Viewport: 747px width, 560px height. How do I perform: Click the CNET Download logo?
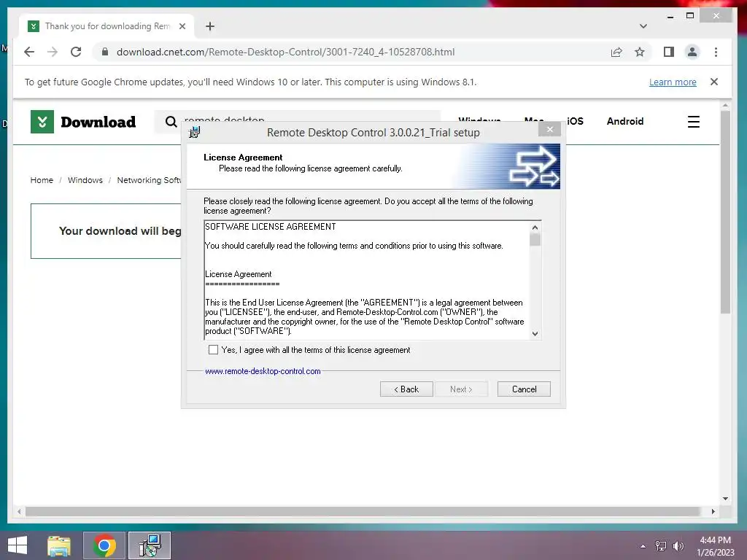click(83, 122)
